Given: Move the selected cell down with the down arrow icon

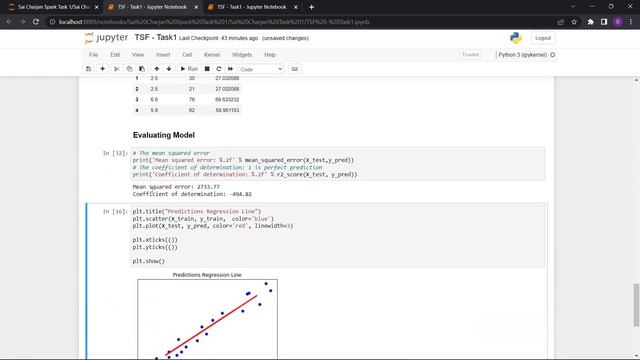Looking at the screenshot, I should click(169, 69).
